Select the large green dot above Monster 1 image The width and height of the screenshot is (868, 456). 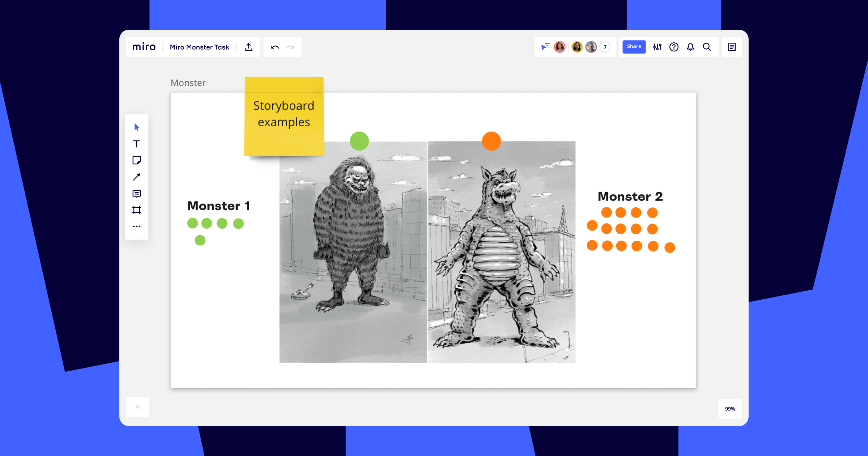pos(359,141)
